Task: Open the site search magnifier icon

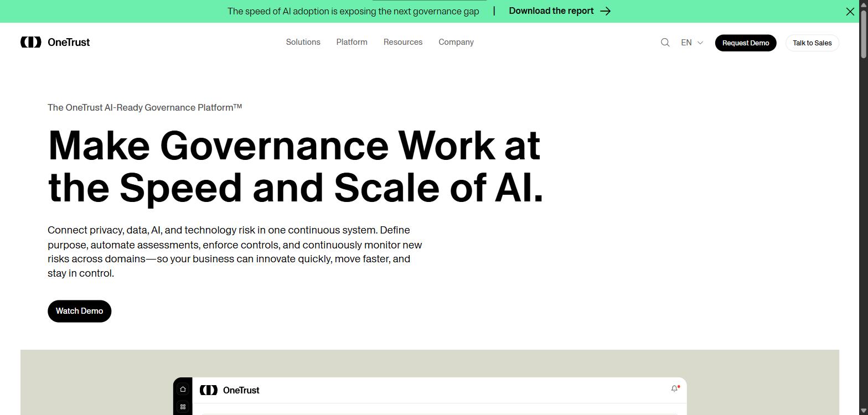Action: pos(665,43)
